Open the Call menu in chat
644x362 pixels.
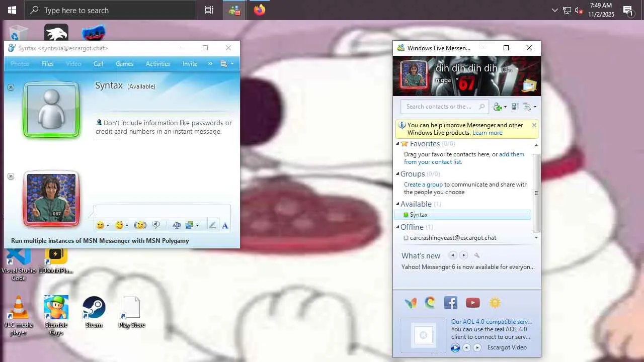pyautogui.click(x=98, y=64)
